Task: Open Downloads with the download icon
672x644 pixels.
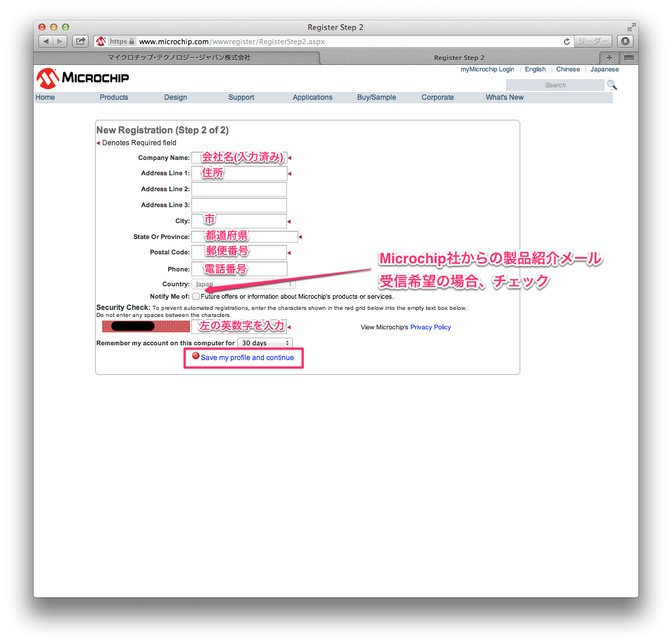Action: [x=625, y=41]
